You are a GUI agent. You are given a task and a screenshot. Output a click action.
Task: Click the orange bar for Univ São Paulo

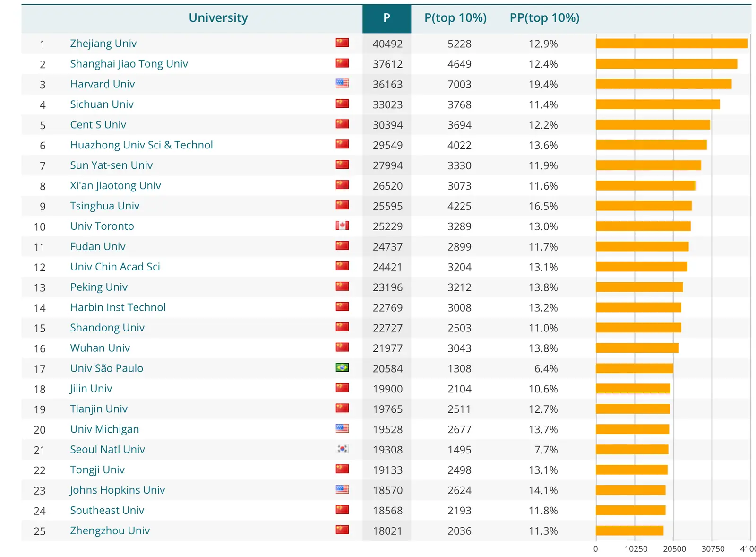tap(634, 368)
